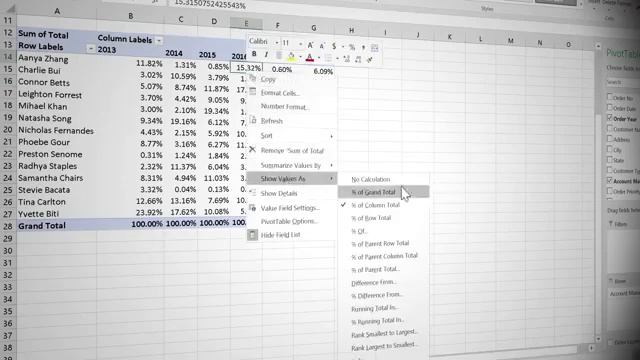Apply Accounting dollar number format

click(333, 47)
